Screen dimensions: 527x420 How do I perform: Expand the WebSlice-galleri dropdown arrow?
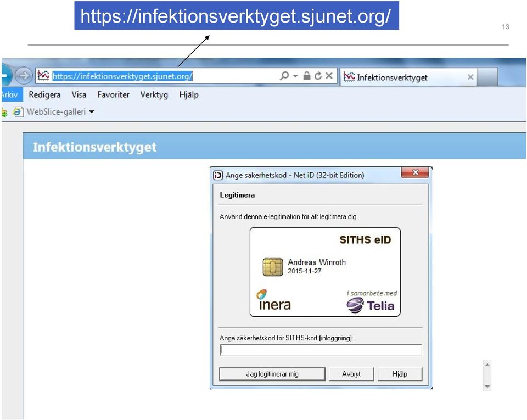(92, 112)
